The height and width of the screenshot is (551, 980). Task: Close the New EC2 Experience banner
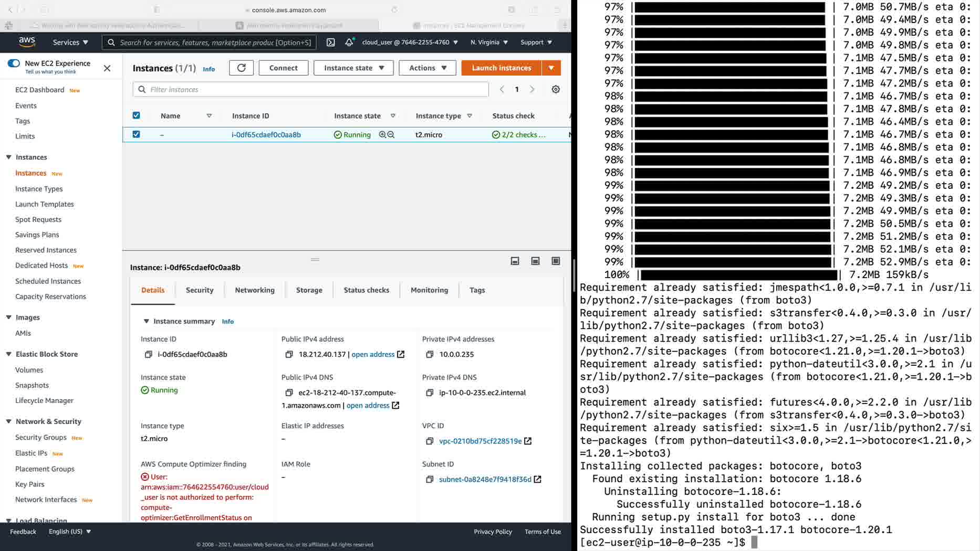pyautogui.click(x=107, y=68)
